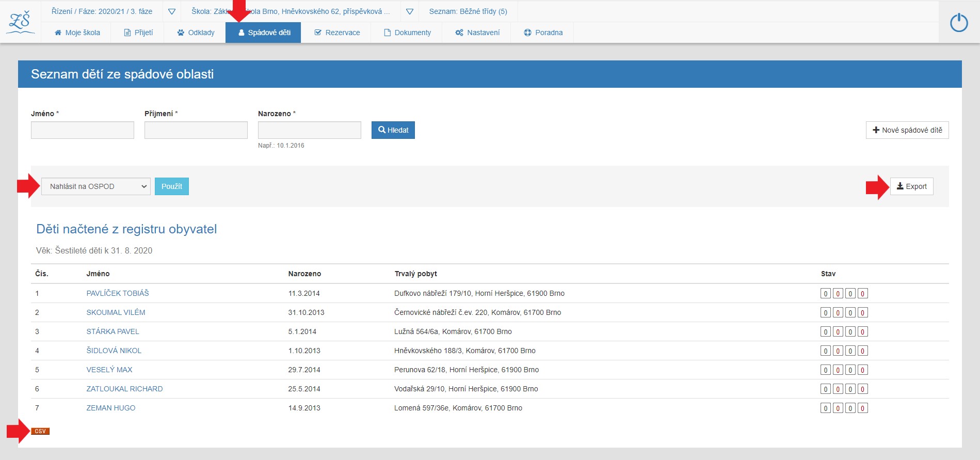
Task: Click third status box for ŠIDLOVÁ NIKOL
Action: 850,351
